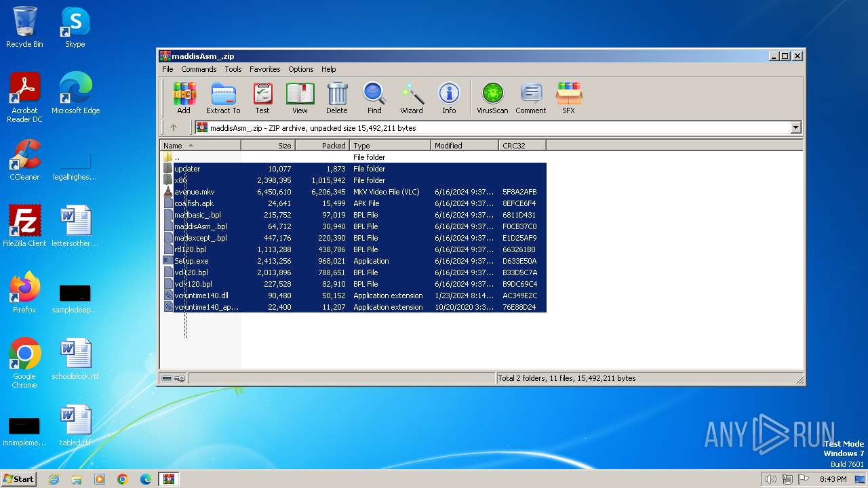Select maddisAsm_.bpl file row
This screenshot has height=488, width=868.
coord(353,226)
